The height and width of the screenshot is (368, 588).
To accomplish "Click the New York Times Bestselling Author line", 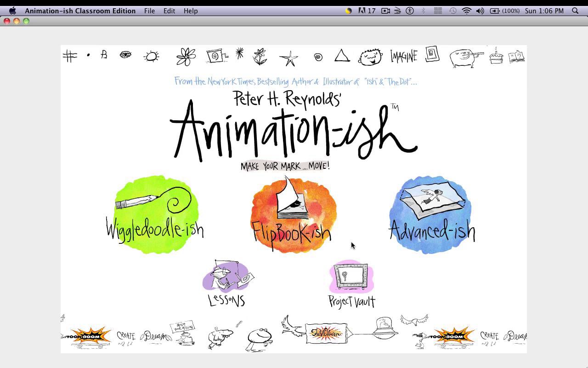I will click(295, 82).
